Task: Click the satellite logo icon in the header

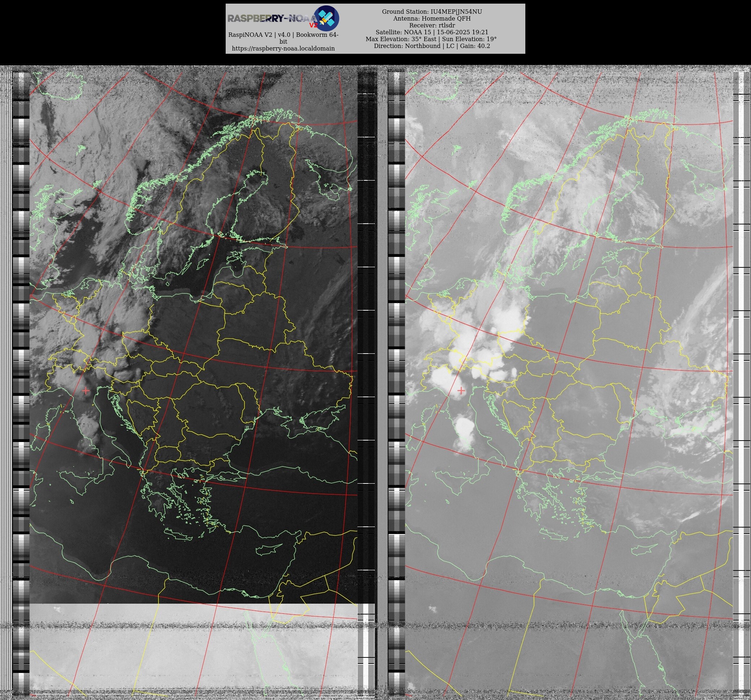Action: 326,18
